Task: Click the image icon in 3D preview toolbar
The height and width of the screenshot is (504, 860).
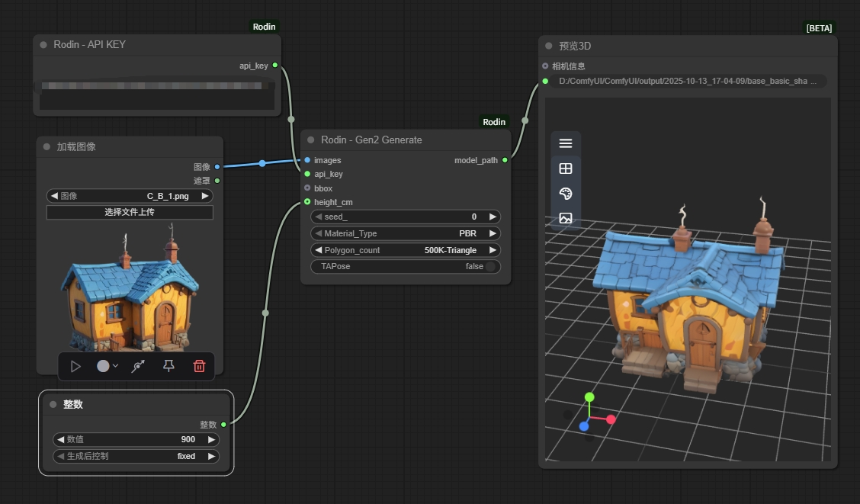Action: point(566,218)
